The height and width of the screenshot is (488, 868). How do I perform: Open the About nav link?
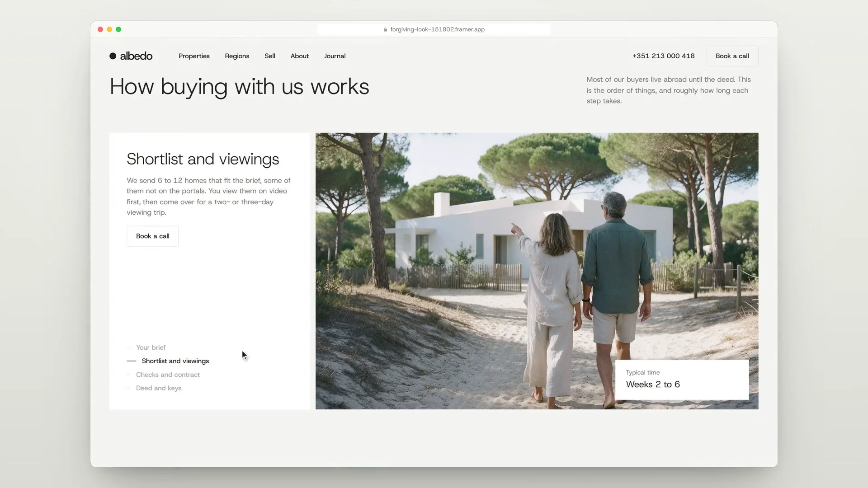(x=299, y=56)
